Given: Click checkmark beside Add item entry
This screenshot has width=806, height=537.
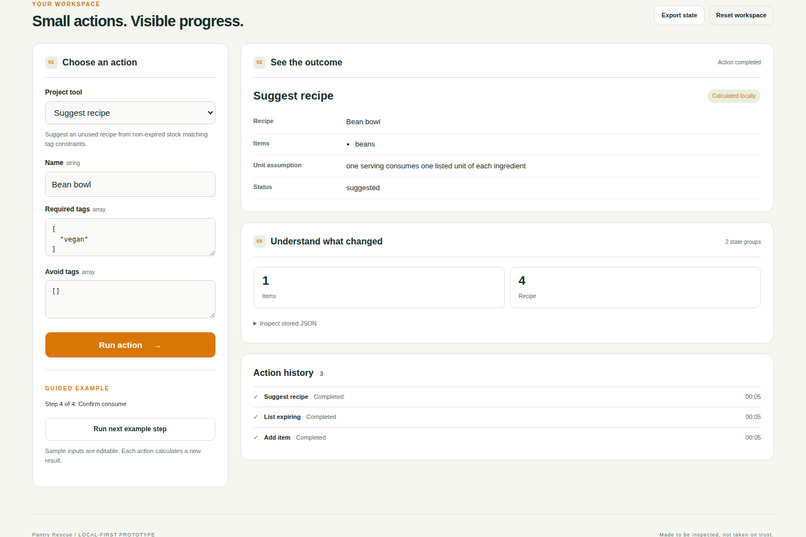Looking at the screenshot, I should 255,437.
